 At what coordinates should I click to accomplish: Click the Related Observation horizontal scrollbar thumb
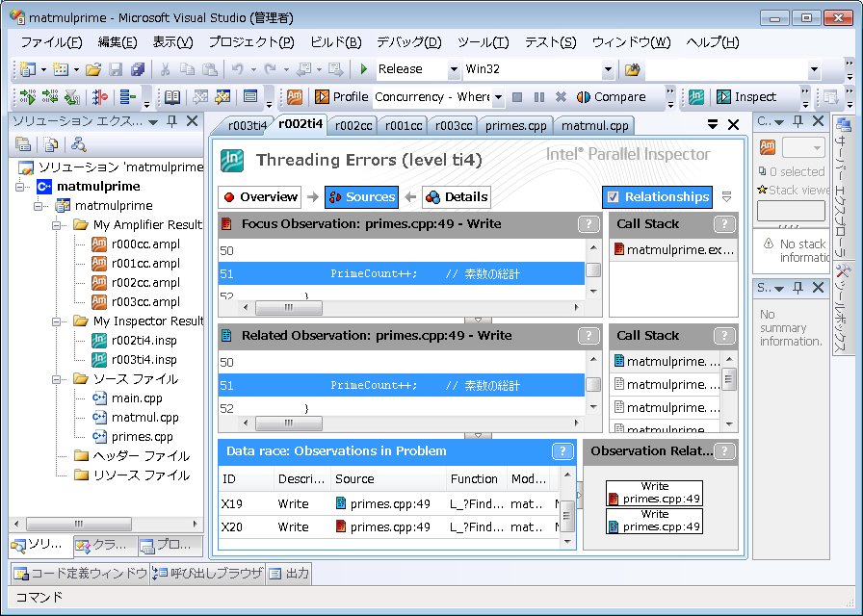pyautogui.click(x=289, y=423)
